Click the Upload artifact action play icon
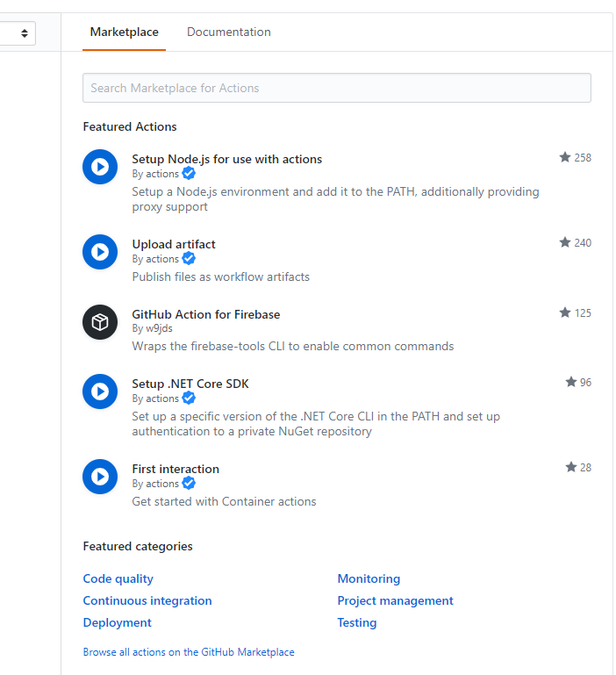This screenshot has height=675, width=616. point(100,252)
